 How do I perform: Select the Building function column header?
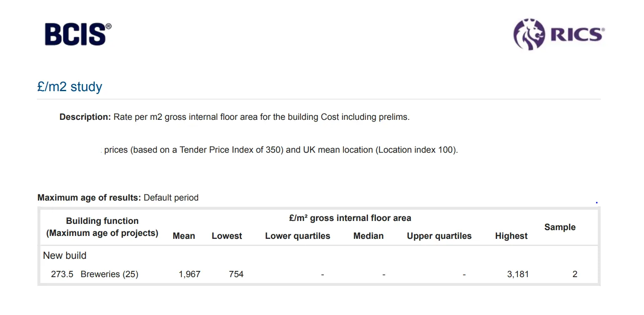(x=102, y=227)
